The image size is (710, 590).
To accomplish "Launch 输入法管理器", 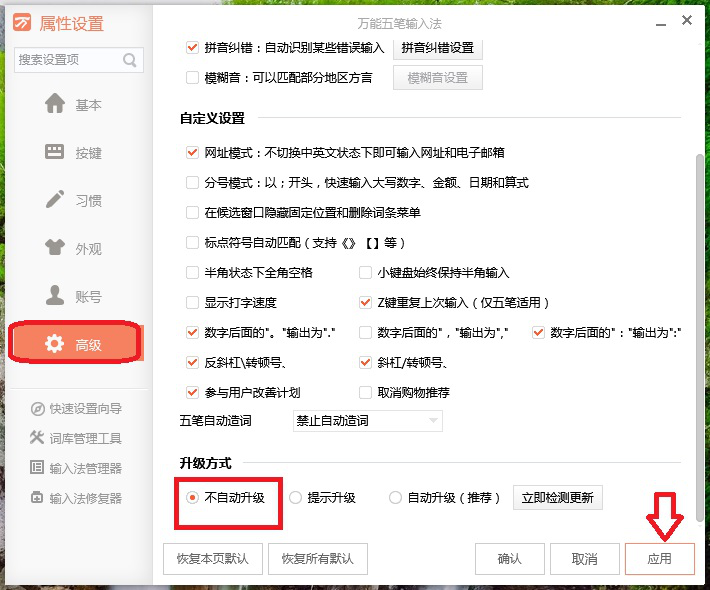I will click(x=76, y=467).
